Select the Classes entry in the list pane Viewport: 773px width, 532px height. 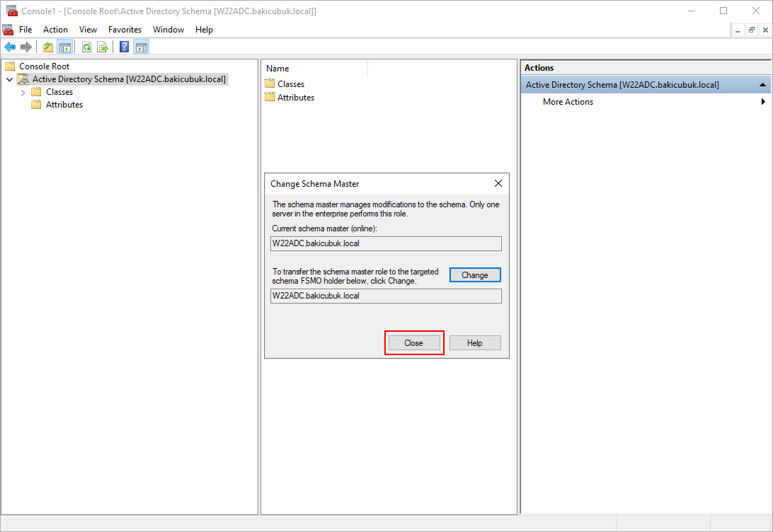click(291, 83)
